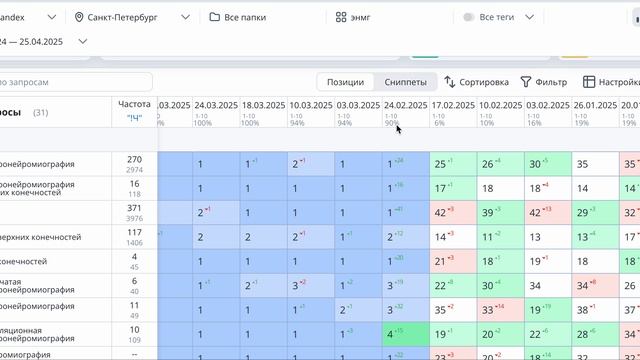The image size is (640, 360).
Task: Click frequency value 270 in first row
Action: [x=134, y=160]
